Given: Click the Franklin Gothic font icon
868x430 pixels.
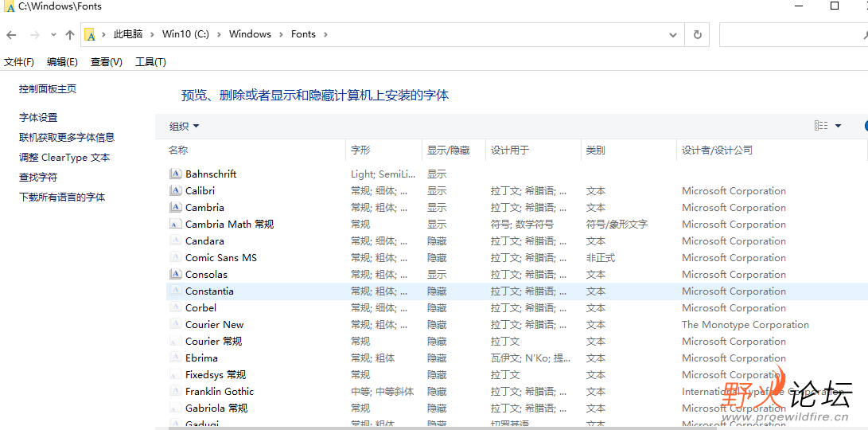Looking at the screenshot, I should pos(176,391).
